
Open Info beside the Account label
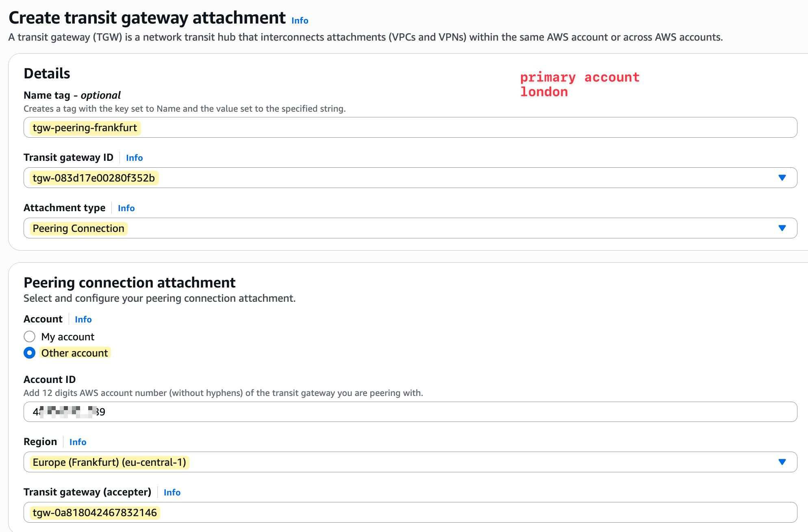83,320
